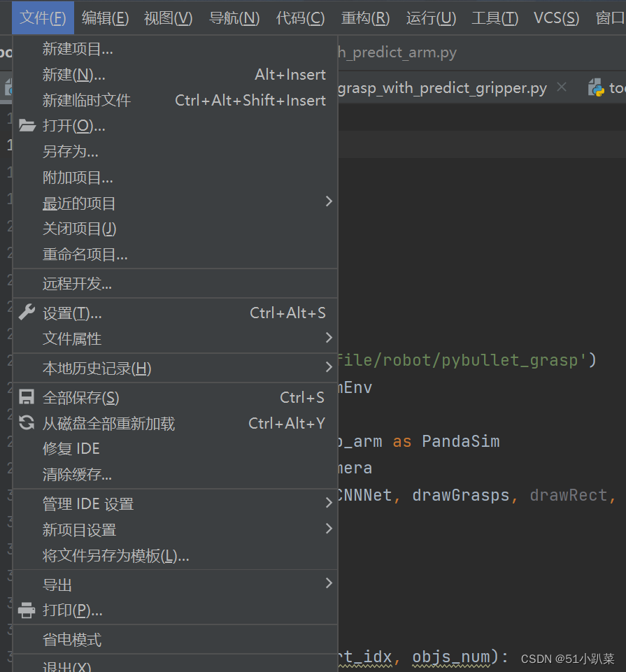Viewport: 626px width, 672px height.
Task: Open the VCS(S) menu
Action: pyautogui.click(x=557, y=17)
